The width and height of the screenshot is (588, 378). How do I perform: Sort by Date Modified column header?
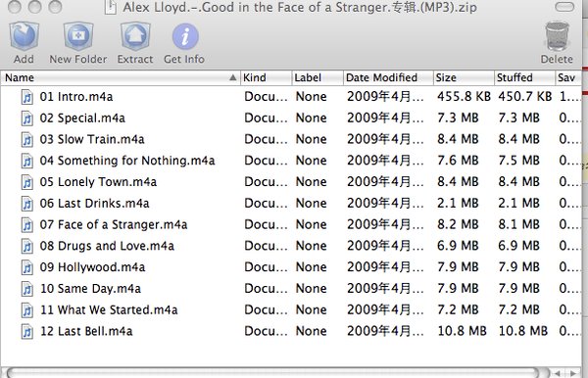(x=388, y=77)
